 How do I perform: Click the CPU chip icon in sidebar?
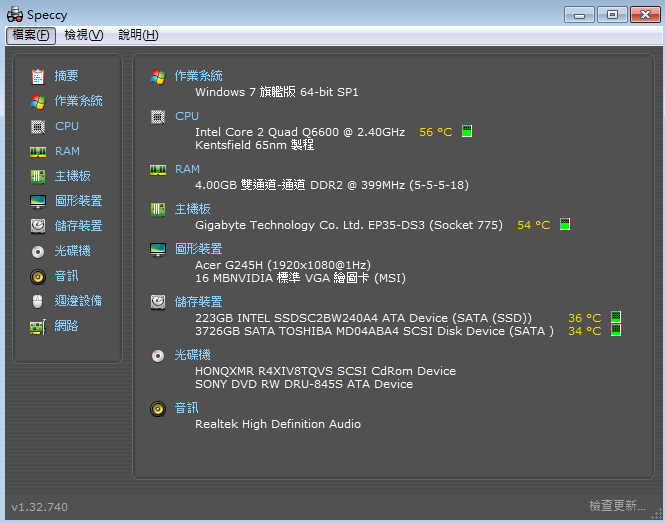click(38, 126)
